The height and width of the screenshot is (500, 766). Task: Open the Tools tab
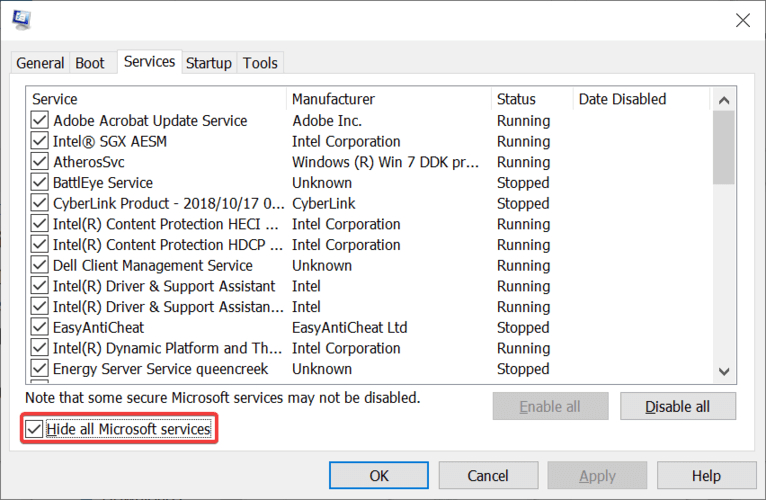click(x=260, y=63)
